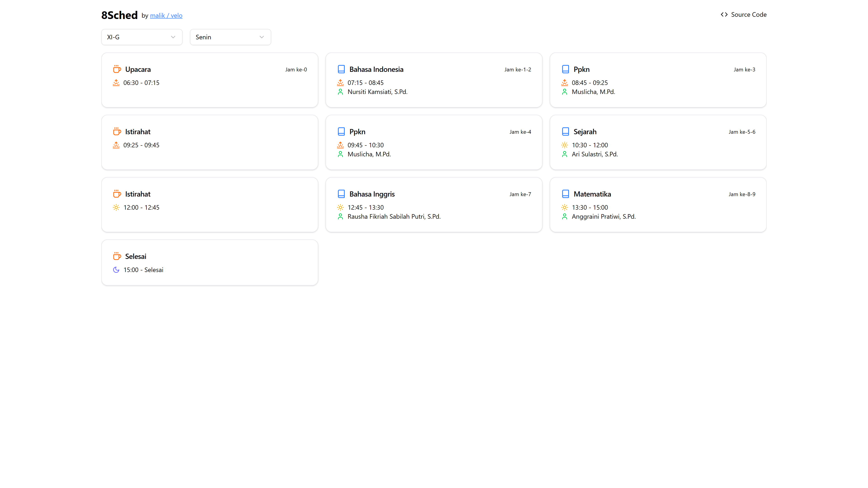Open the XI-G class dropdown
868x488 pixels.
pos(142,37)
